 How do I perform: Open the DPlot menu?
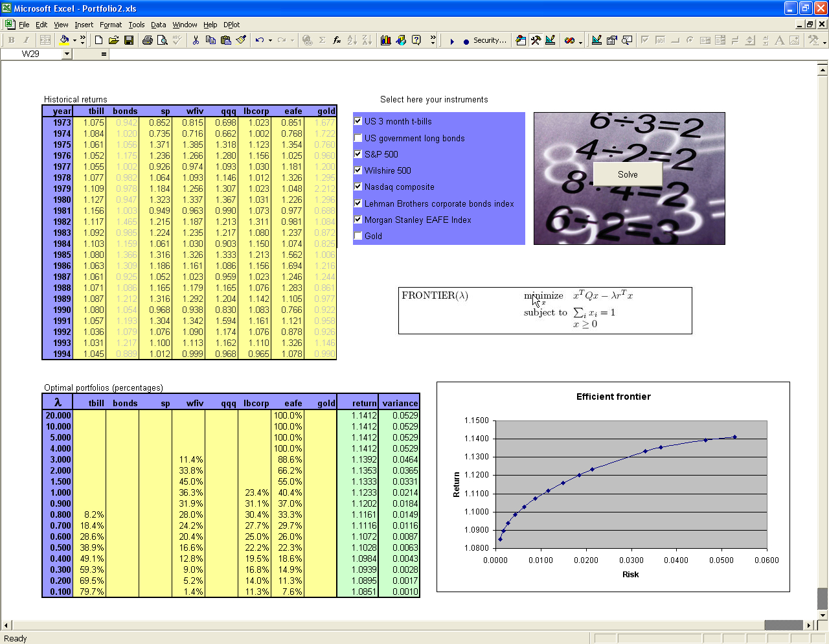click(231, 25)
